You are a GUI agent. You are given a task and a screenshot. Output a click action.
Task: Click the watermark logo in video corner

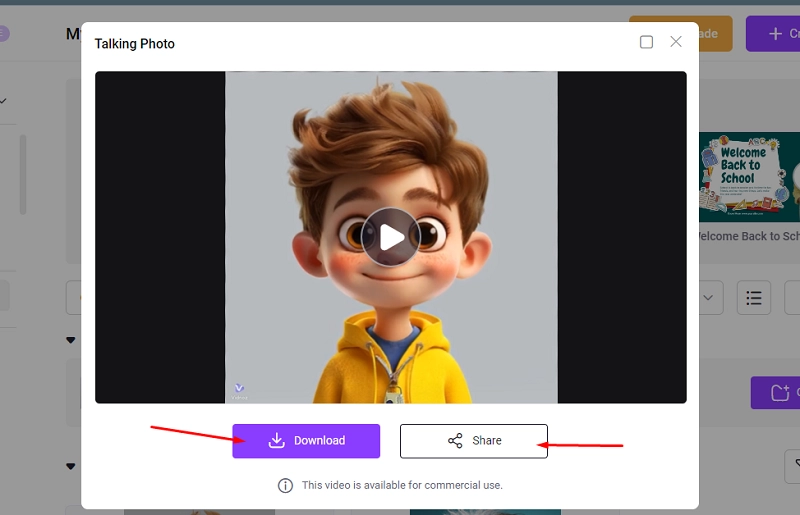click(x=239, y=390)
